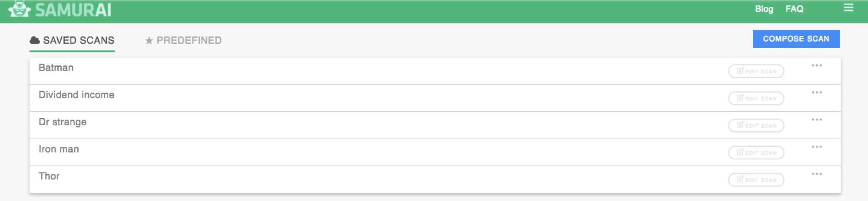868x201 pixels.
Task: Edit the Thor scan
Action: click(756, 180)
